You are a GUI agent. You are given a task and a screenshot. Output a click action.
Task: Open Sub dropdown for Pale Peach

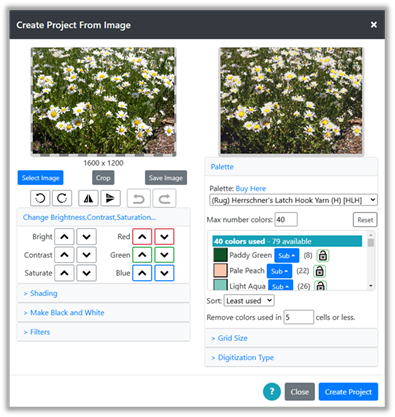[x=279, y=271]
